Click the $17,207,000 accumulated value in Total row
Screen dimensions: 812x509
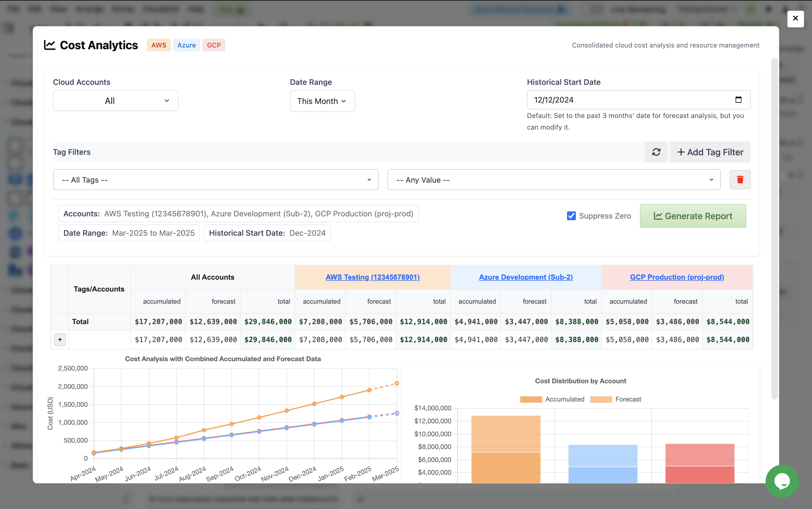click(x=158, y=321)
